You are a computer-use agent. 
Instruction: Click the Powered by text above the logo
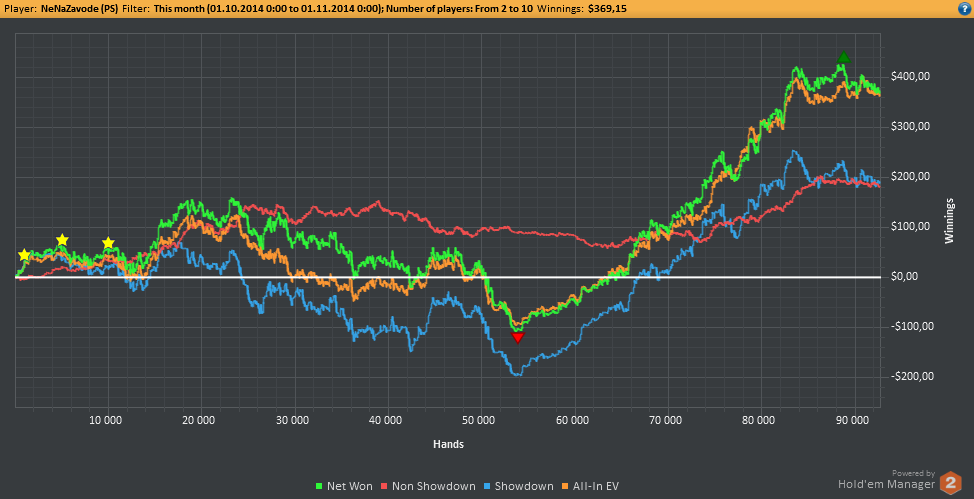pyautogui.click(x=914, y=474)
